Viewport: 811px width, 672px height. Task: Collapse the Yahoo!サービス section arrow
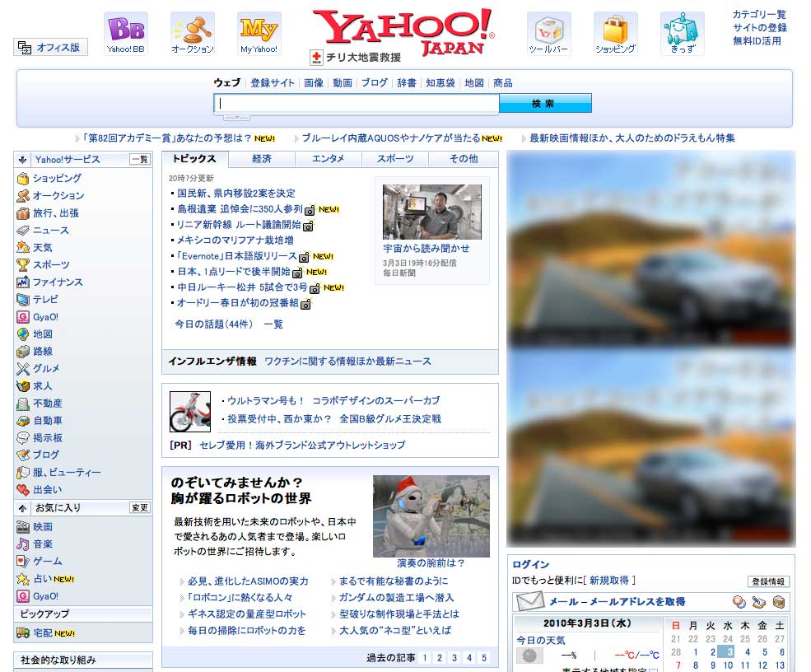point(22,160)
